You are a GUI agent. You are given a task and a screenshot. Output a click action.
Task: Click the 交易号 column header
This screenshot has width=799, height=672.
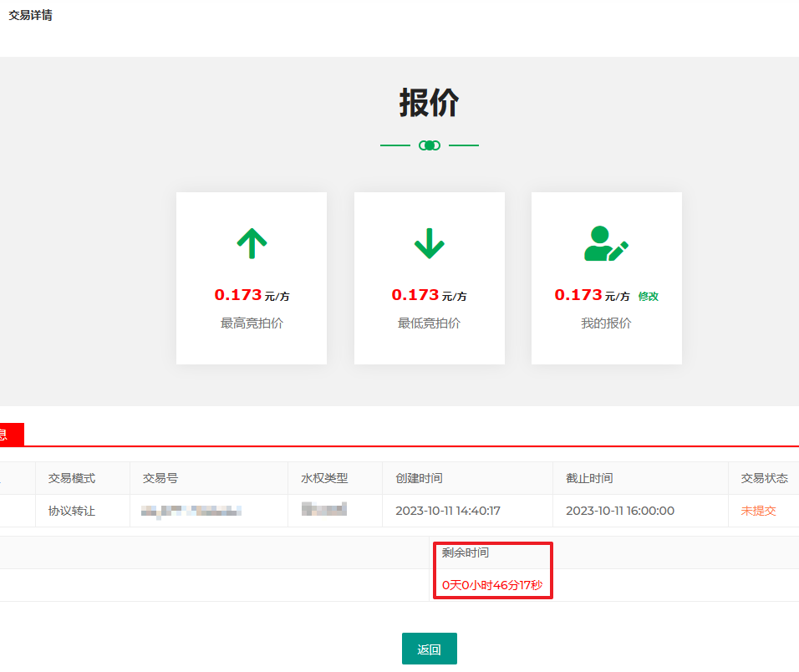pos(160,478)
